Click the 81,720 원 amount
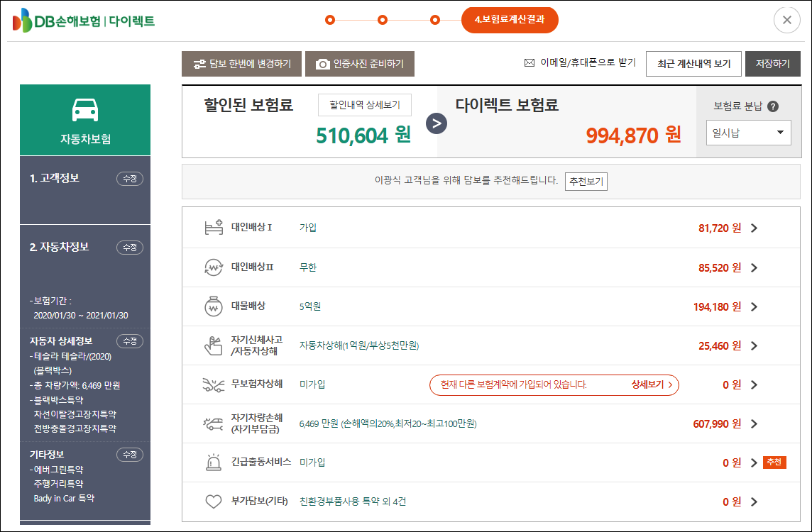The height and width of the screenshot is (532, 812). (720, 228)
